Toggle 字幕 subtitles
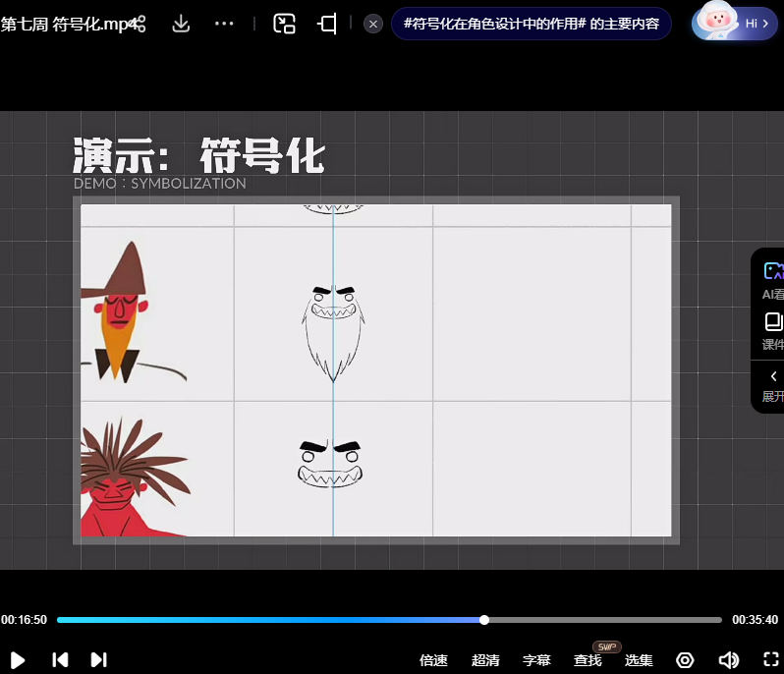 pyautogui.click(x=536, y=660)
